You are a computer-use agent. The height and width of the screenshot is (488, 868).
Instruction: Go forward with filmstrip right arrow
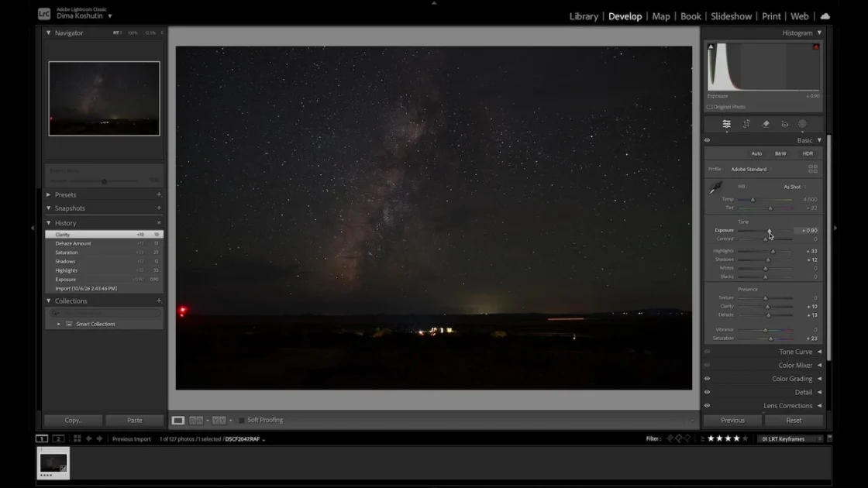tap(100, 438)
